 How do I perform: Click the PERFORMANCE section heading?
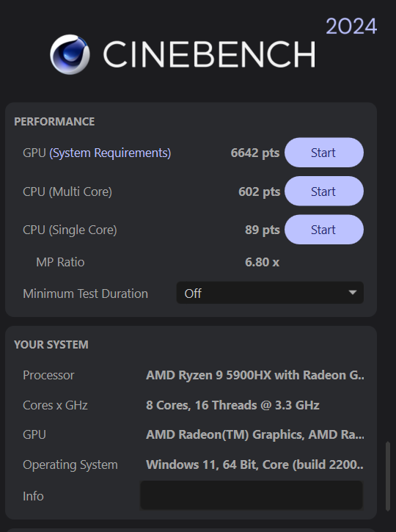54,122
